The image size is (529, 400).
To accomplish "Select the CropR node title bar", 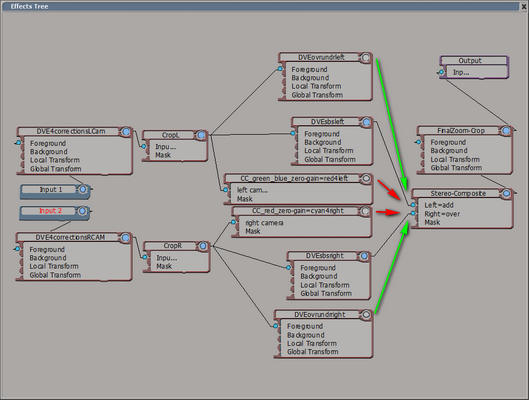I will tap(172, 246).
